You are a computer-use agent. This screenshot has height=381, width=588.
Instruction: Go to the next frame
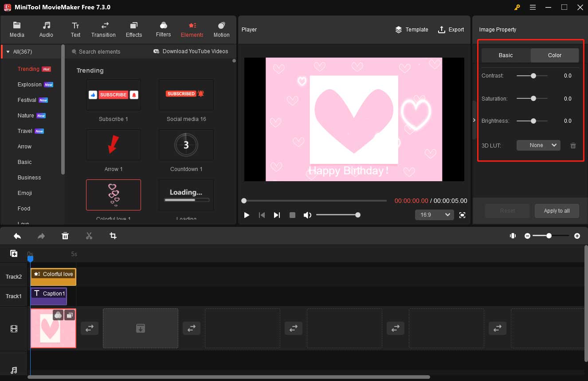click(x=277, y=215)
